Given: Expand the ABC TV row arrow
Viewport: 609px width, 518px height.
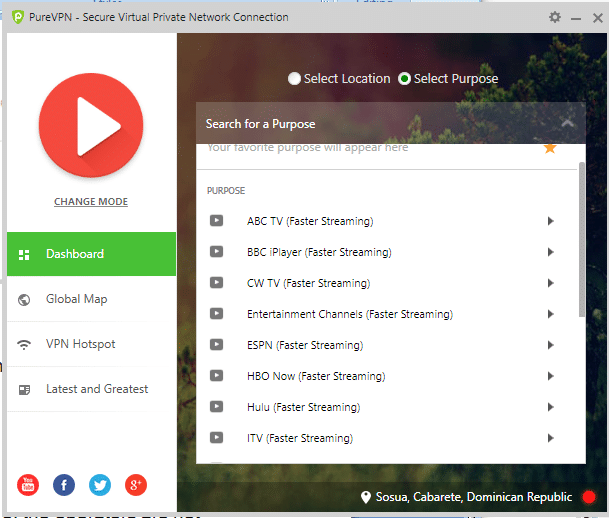Looking at the screenshot, I should 550,221.
